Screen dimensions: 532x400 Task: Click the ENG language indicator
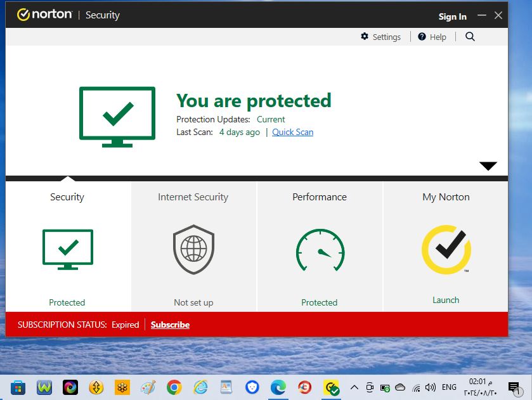pos(449,387)
